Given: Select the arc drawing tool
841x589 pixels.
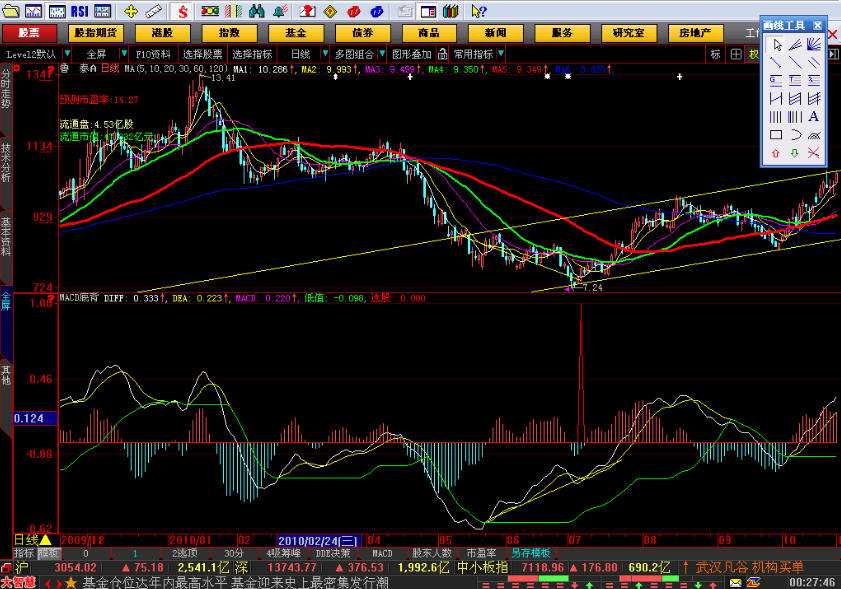Looking at the screenshot, I should click(795, 135).
